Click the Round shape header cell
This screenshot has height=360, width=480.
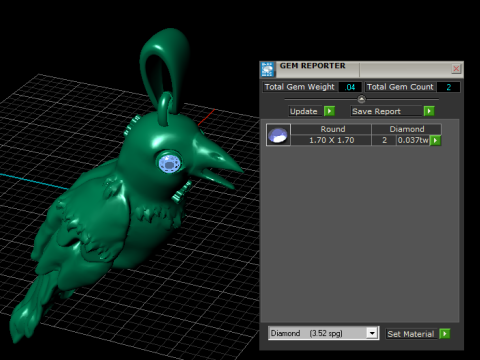tap(331, 129)
